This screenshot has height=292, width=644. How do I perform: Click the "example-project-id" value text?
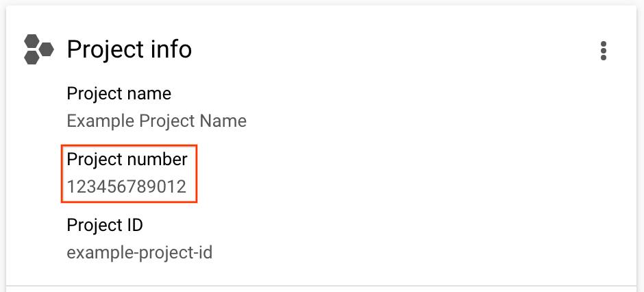(139, 252)
